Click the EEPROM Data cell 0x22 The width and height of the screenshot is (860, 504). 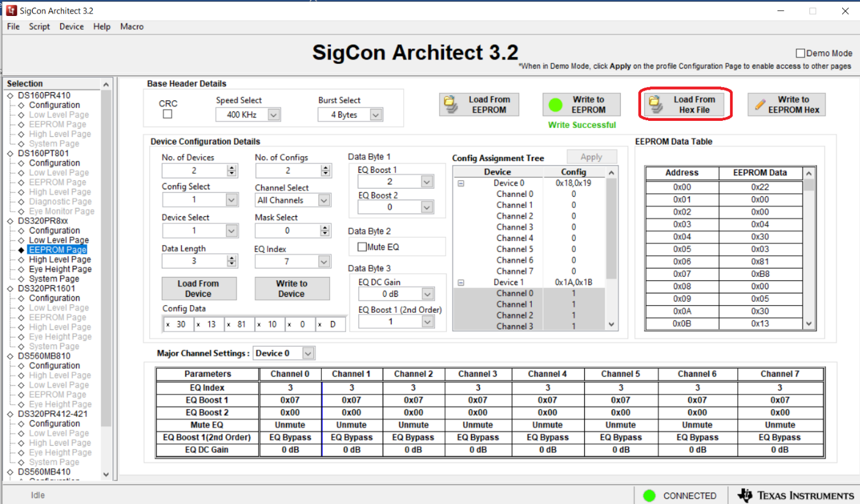click(x=760, y=187)
